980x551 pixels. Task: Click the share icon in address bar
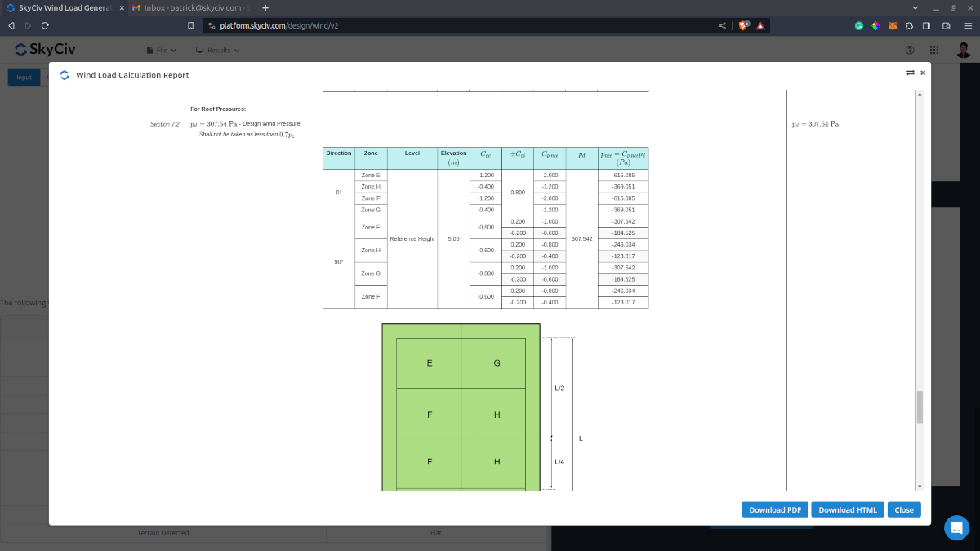722,25
